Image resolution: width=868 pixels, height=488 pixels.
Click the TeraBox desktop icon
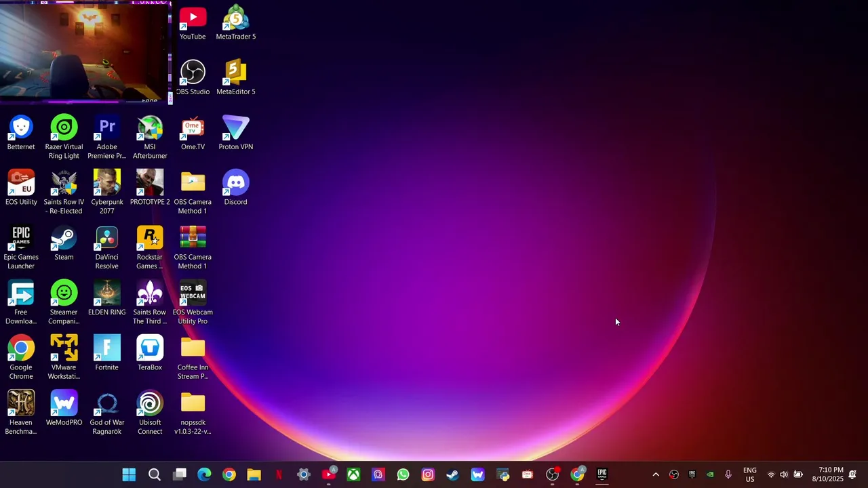click(x=150, y=352)
